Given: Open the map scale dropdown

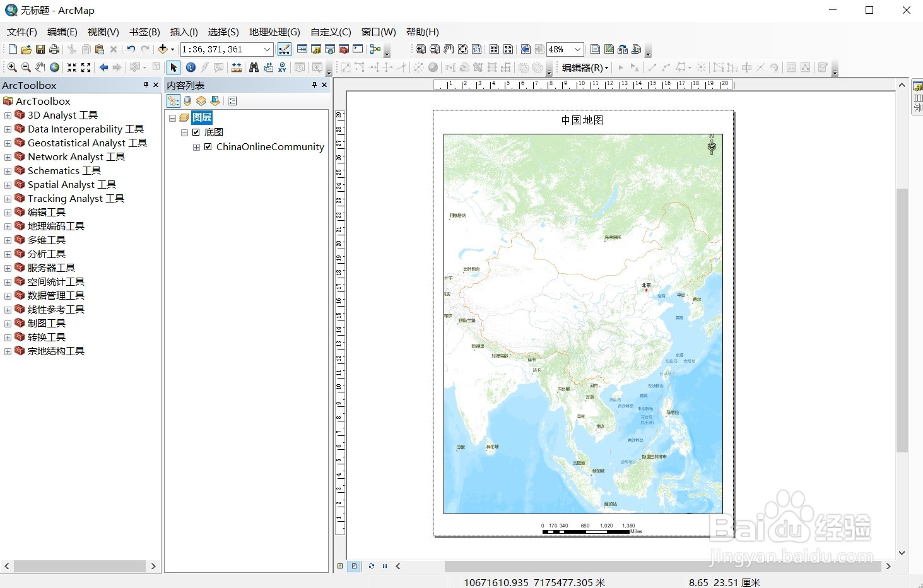Looking at the screenshot, I should pos(267,49).
